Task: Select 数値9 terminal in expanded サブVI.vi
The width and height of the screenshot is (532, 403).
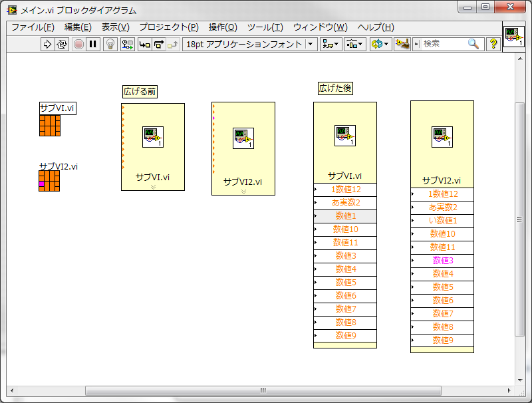Action: (x=345, y=336)
